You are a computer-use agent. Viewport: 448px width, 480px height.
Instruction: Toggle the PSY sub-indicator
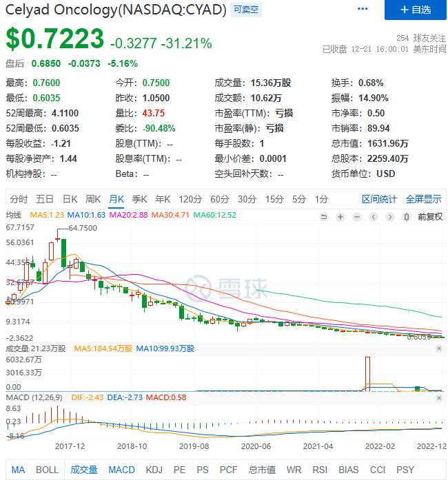coord(405,470)
